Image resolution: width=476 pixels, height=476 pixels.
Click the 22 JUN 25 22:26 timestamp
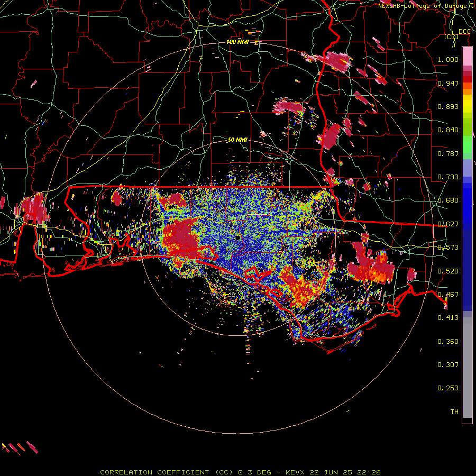tap(345, 472)
